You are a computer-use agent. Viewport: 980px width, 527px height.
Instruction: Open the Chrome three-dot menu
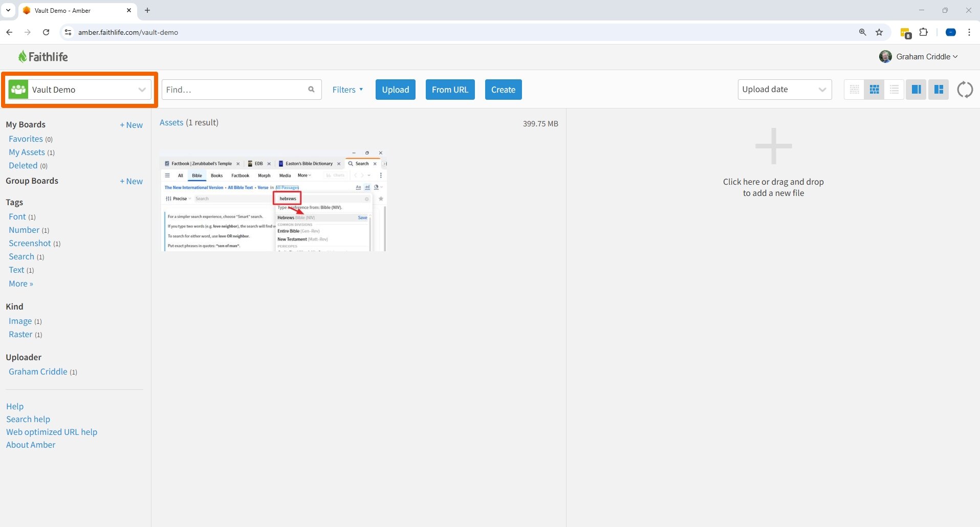(969, 32)
